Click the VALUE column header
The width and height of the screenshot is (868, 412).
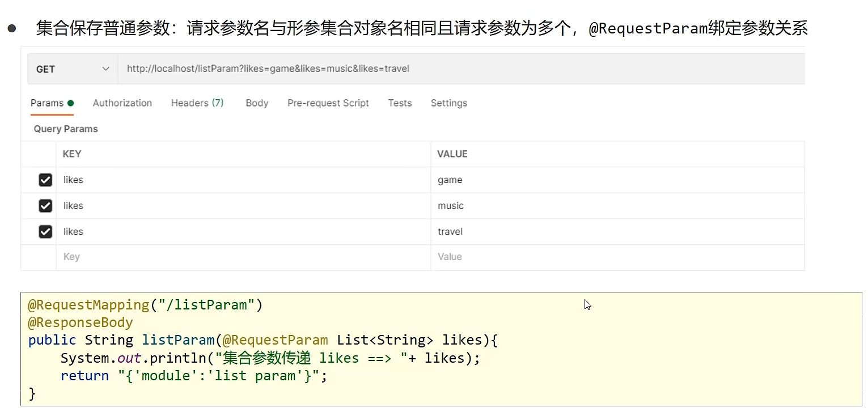tap(452, 154)
